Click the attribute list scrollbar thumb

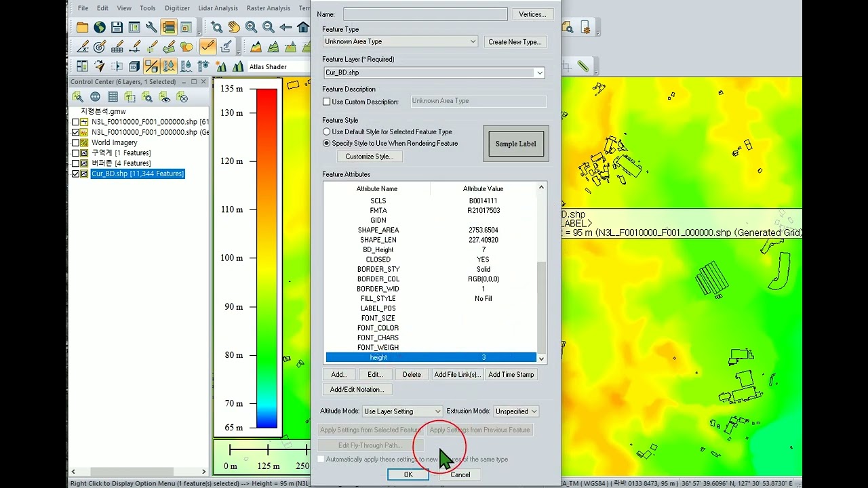(x=541, y=306)
